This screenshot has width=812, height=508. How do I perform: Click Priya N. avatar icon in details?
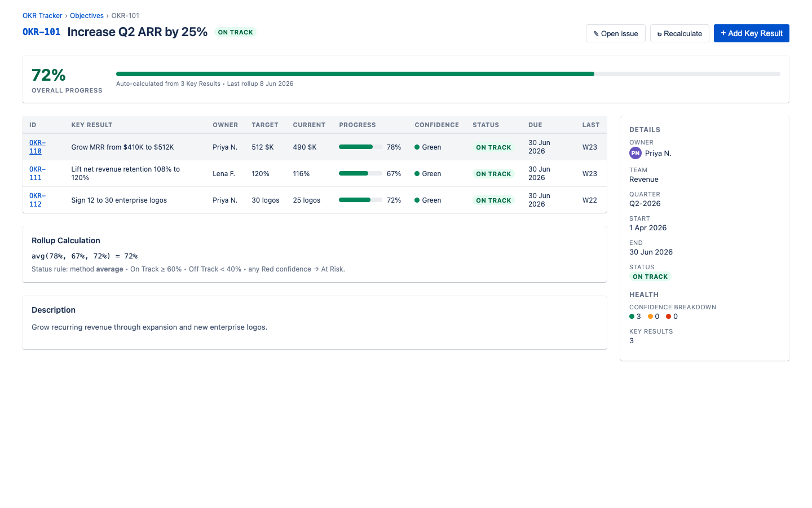(636, 153)
